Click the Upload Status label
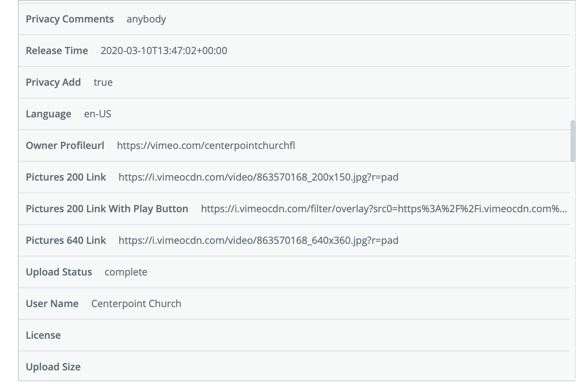588x390 pixels. click(59, 272)
